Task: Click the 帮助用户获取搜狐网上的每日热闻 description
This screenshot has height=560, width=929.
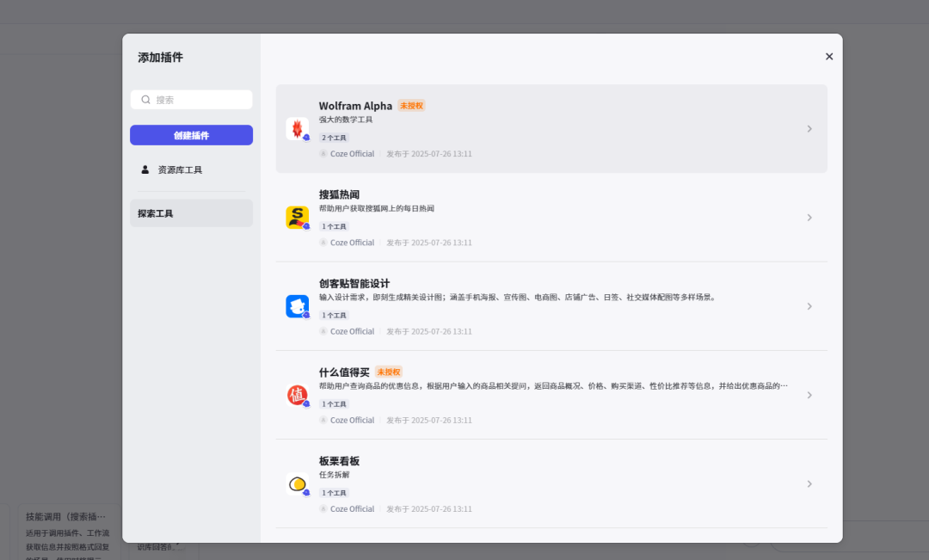Action: (x=377, y=208)
